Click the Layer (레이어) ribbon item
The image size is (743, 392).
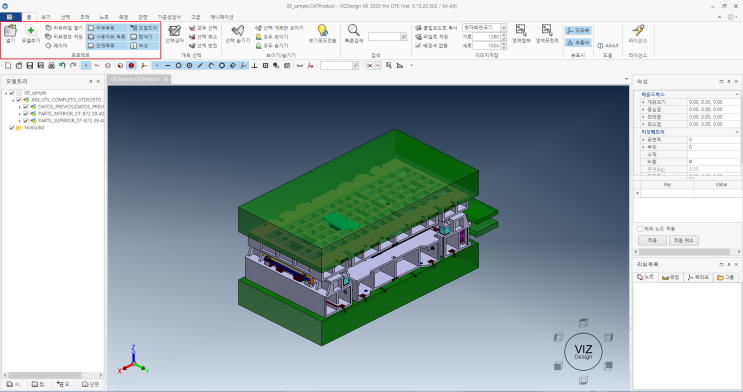tap(56, 46)
